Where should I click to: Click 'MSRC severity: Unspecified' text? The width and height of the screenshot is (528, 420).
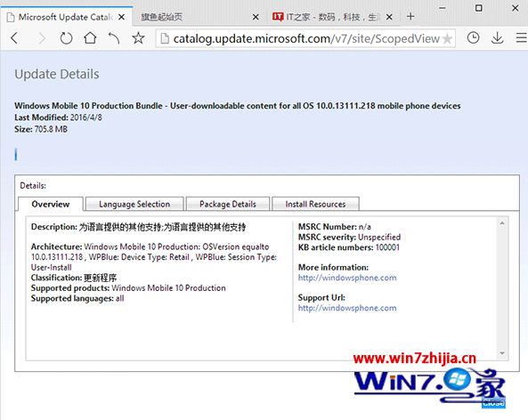350,237
